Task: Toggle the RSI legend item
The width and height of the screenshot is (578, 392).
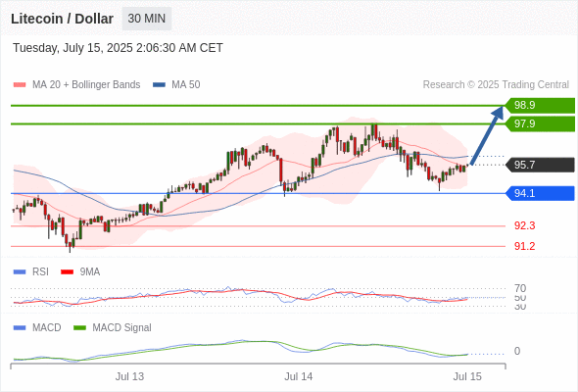Action: tap(31, 272)
